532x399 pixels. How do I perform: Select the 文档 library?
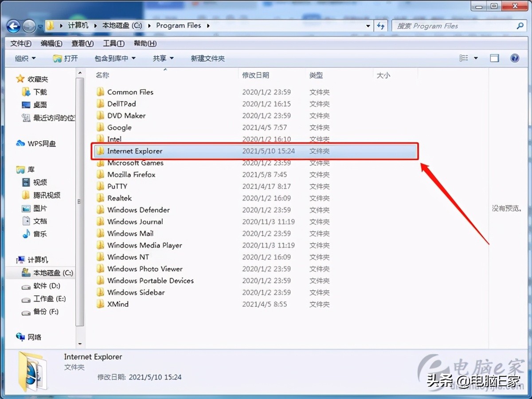pos(35,221)
